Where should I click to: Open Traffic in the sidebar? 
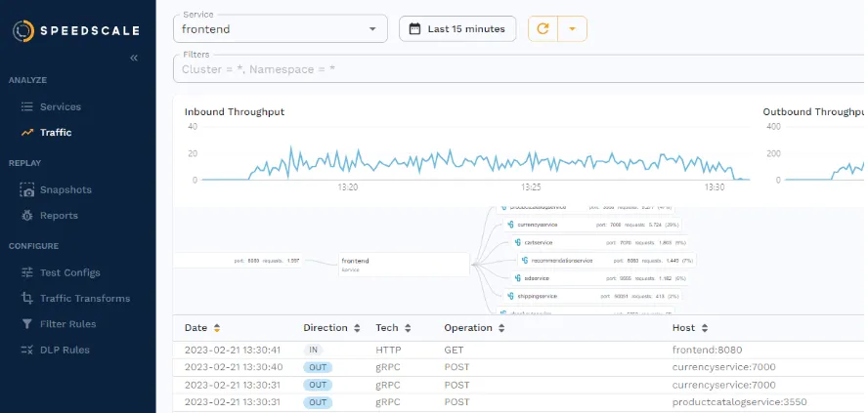(56, 133)
